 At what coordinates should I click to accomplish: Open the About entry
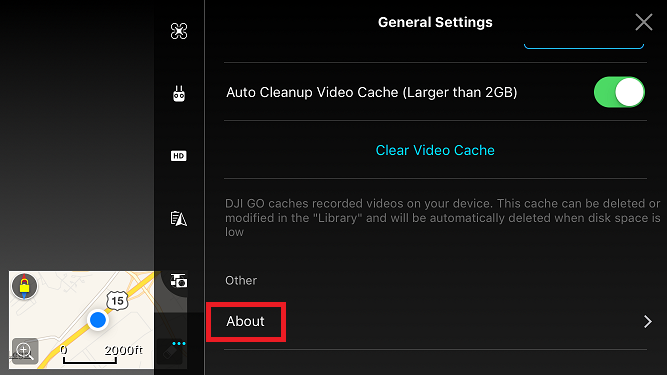[435, 321]
